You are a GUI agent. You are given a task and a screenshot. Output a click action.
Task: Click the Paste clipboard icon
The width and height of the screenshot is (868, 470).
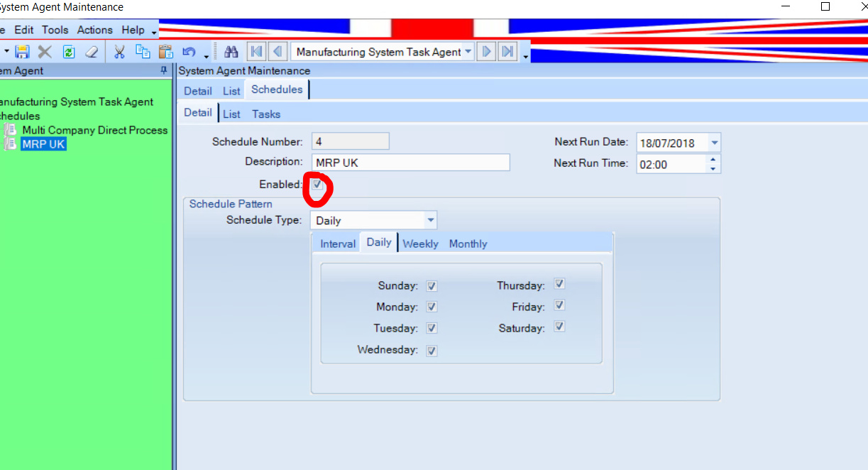(x=165, y=52)
